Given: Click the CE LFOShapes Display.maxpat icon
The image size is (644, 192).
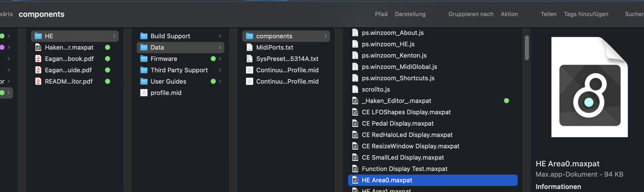Looking at the screenshot, I should (x=355, y=112).
